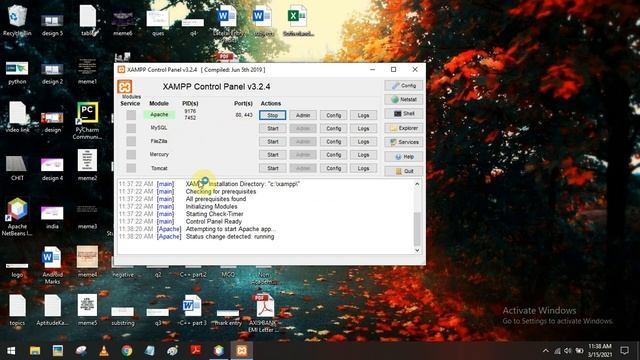Select the PyCharm Community desktop shortcut
Screen dimensions: 640x360
(87, 120)
